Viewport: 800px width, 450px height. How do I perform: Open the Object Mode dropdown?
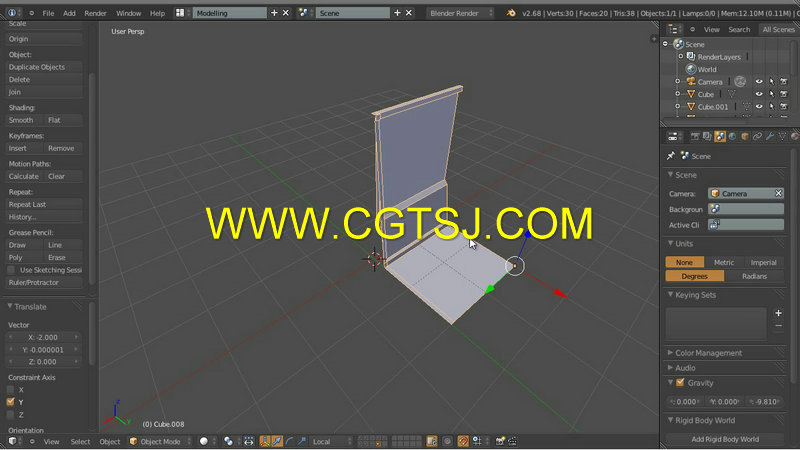click(161, 441)
